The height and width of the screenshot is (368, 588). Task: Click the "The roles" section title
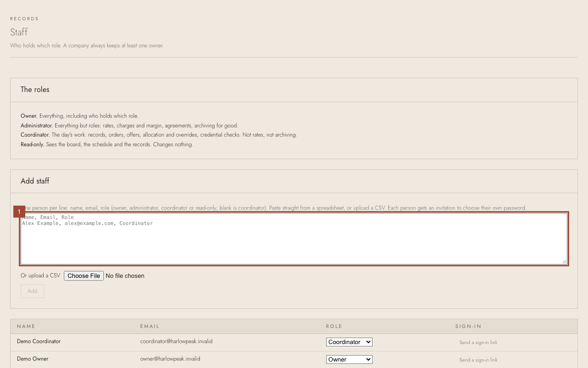(x=35, y=90)
